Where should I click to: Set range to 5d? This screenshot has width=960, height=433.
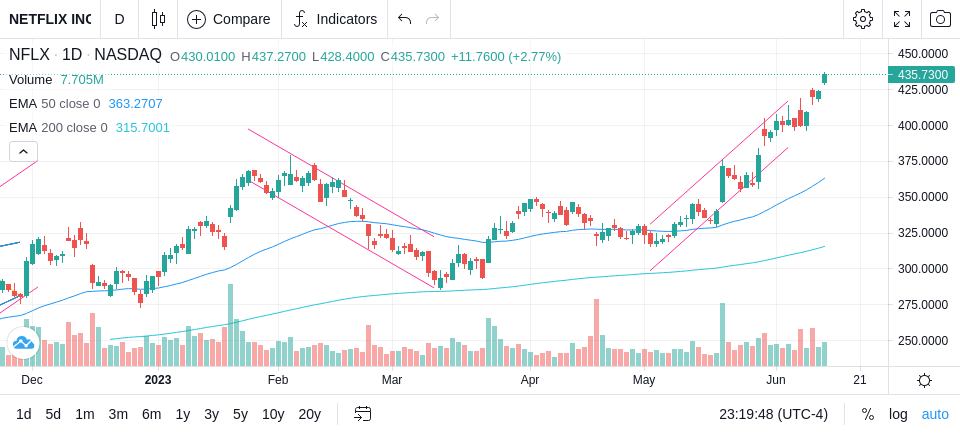tap(53, 414)
